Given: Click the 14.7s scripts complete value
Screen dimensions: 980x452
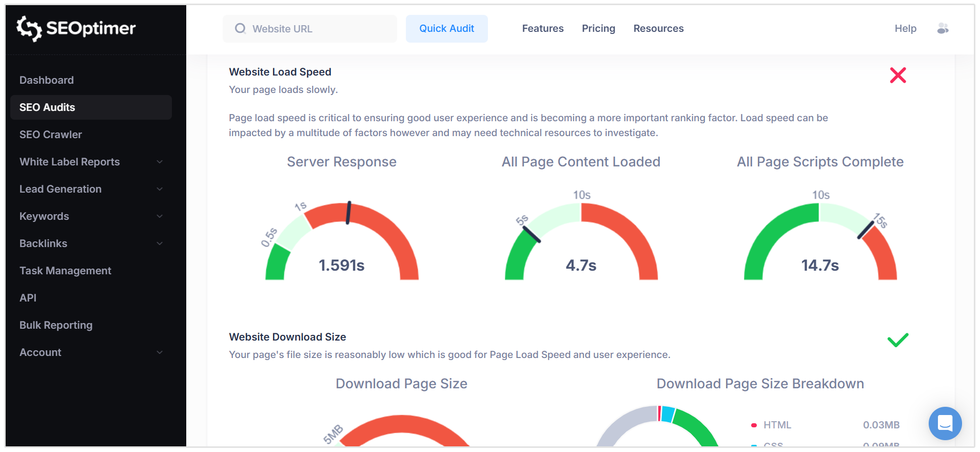Looking at the screenshot, I should click(820, 265).
